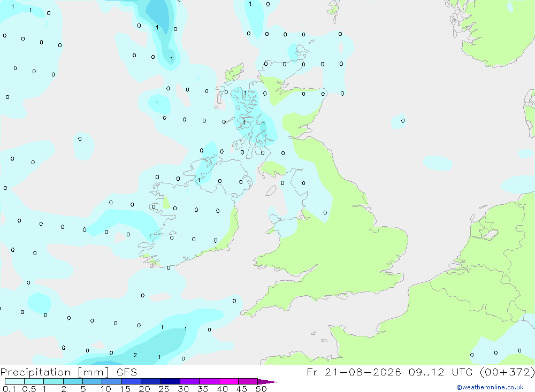Click the legend label 50
Image resolution: width=535 pixels, height=392 pixels.
(261, 389)
